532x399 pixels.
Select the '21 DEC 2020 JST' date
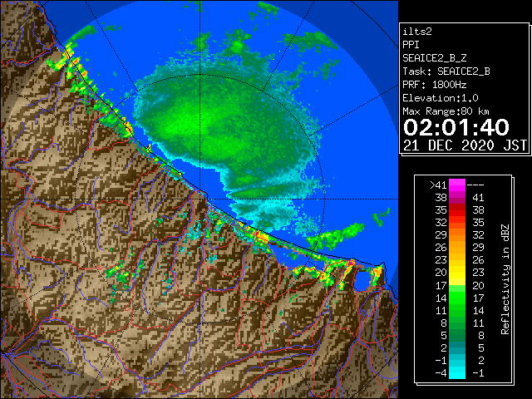[x=465, y=145]
